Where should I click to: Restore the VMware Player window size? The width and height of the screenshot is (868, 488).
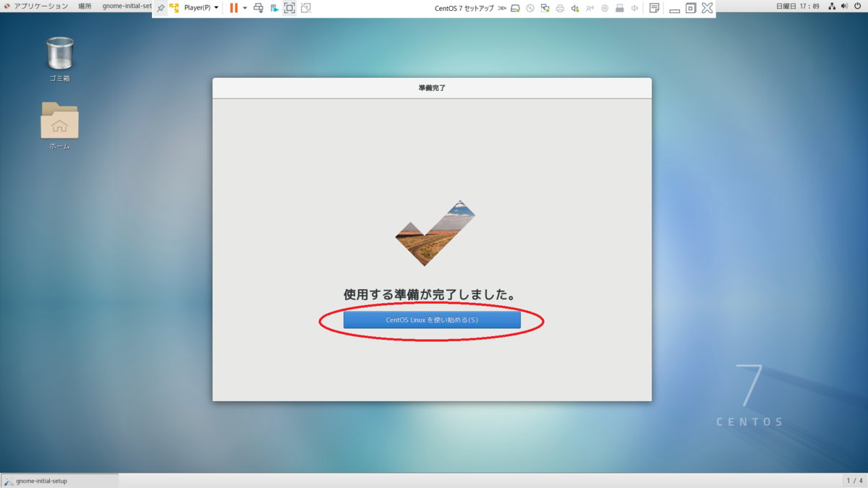pos(691,8)
